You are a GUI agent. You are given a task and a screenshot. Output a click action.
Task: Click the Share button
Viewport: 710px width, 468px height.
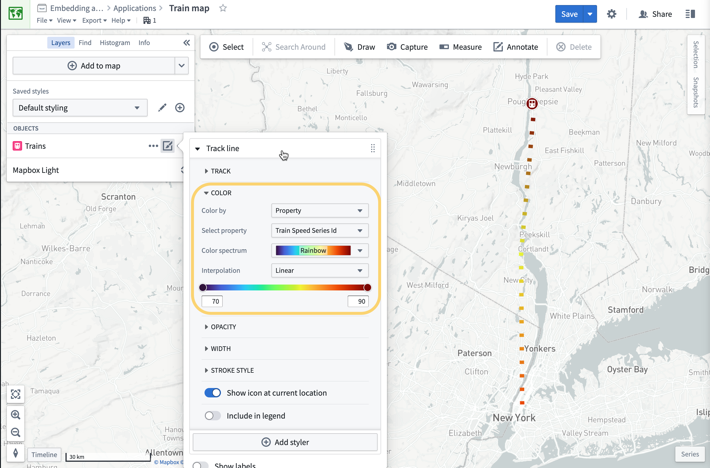point(655,14)
